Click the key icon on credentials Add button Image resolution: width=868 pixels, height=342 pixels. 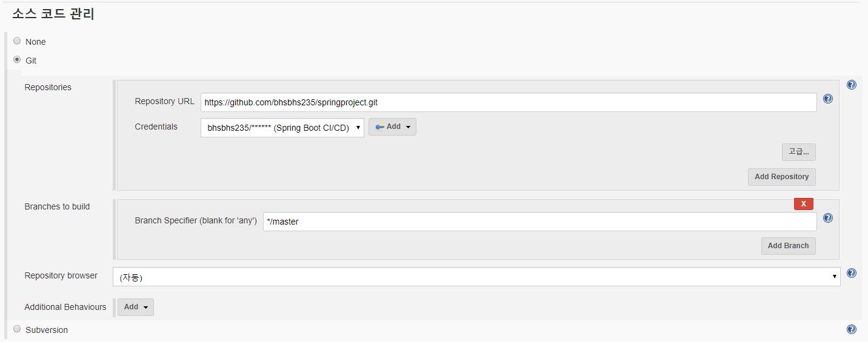tap(379, 127)
